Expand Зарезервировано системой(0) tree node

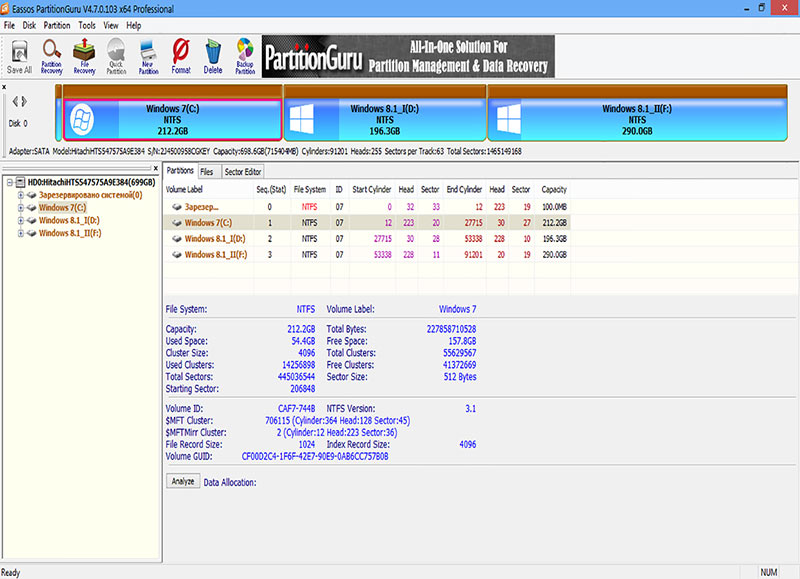(20, 195)
